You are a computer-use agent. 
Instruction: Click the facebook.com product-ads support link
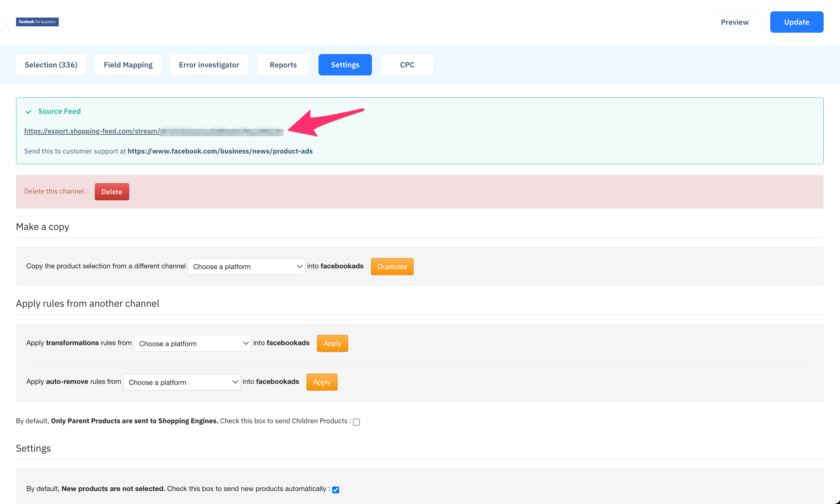tap(220, 151)
